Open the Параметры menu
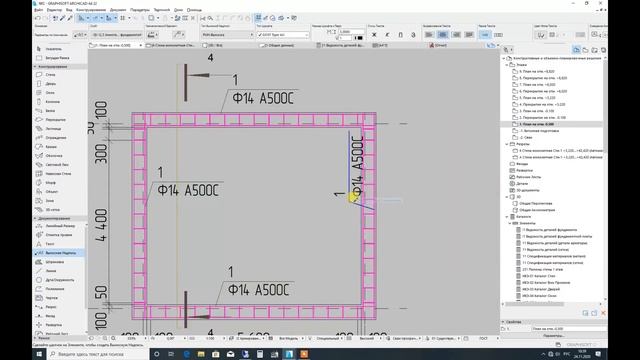 click(x=140, y=10)
